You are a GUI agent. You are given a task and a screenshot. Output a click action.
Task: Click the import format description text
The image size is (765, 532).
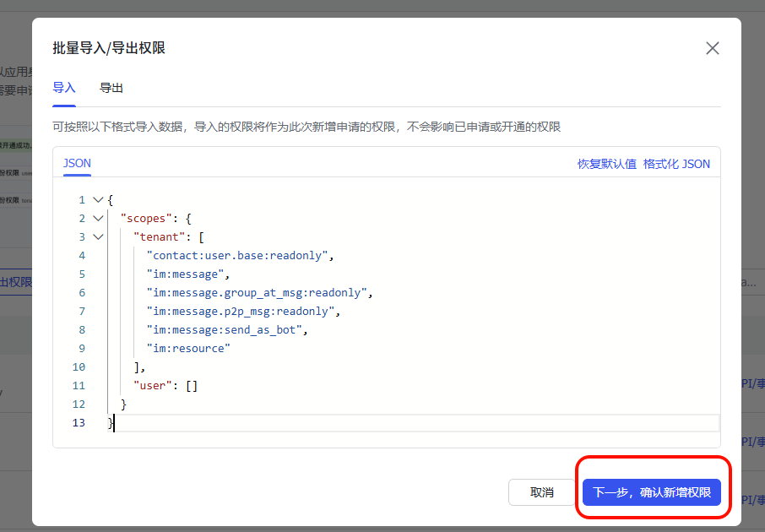tap(307, 127)
